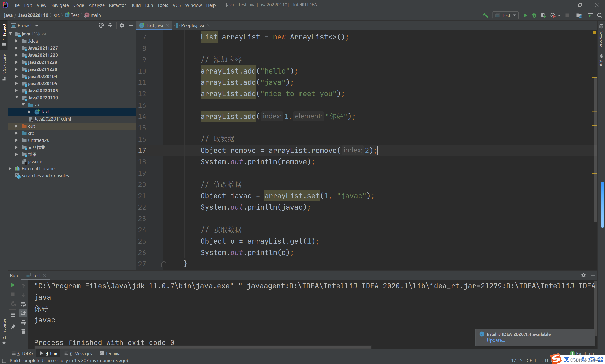
Task: Open the Refactor menu
Action: point(117,5)
